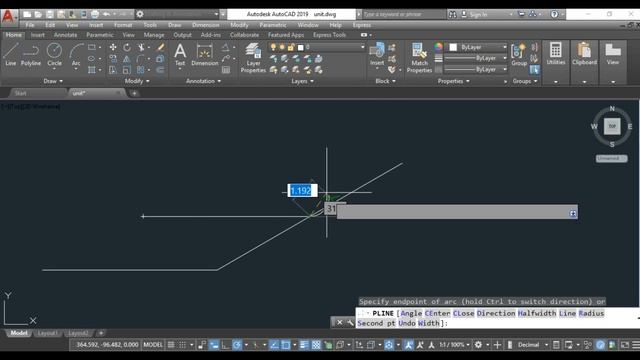Open Layer Properties manager

[x=253, y=58]
